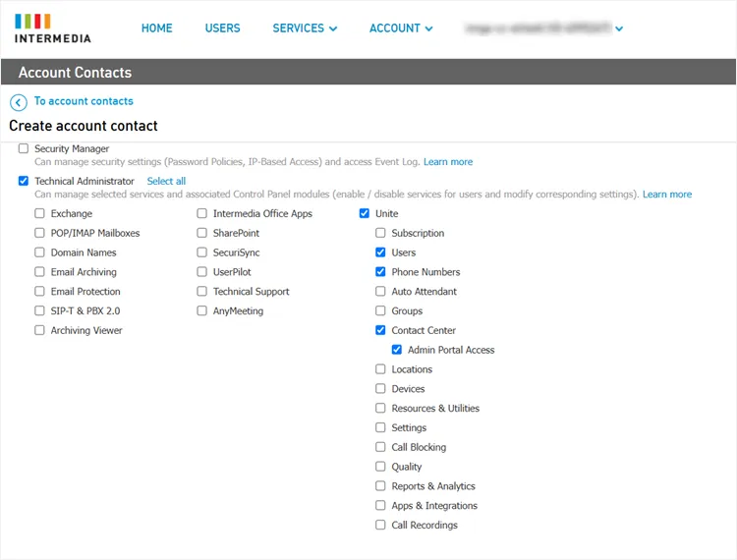Check the Settings checkbox under Unite
737x560 pixels.
click(x=380, y=427)
